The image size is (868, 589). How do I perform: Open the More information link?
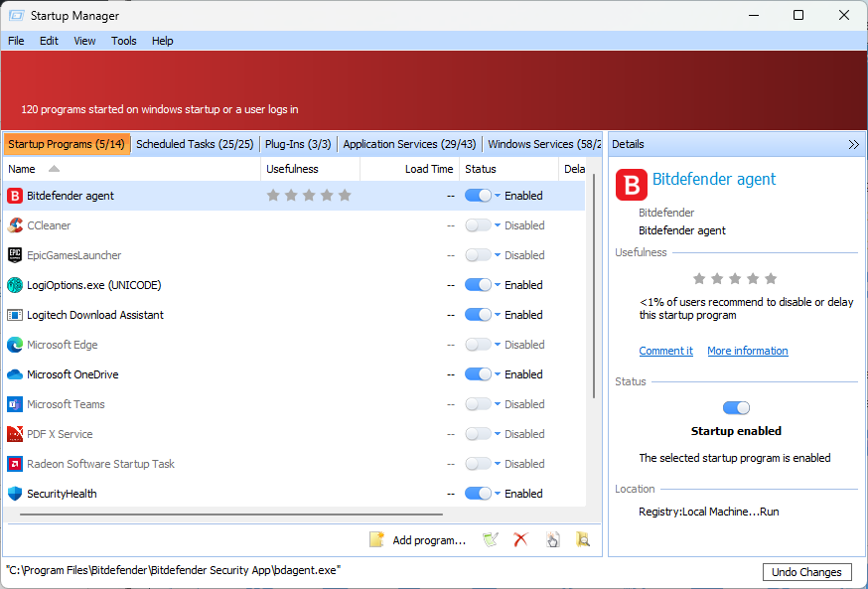coord(747,351)
